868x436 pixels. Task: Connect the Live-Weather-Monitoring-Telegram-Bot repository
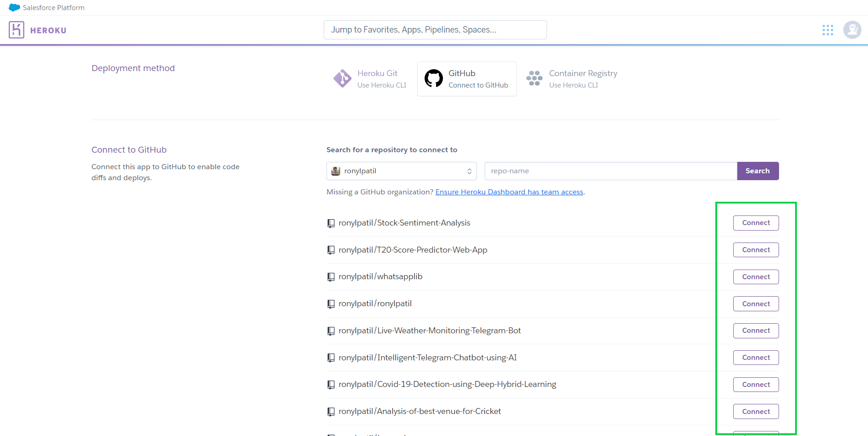(x=756, y=331)
